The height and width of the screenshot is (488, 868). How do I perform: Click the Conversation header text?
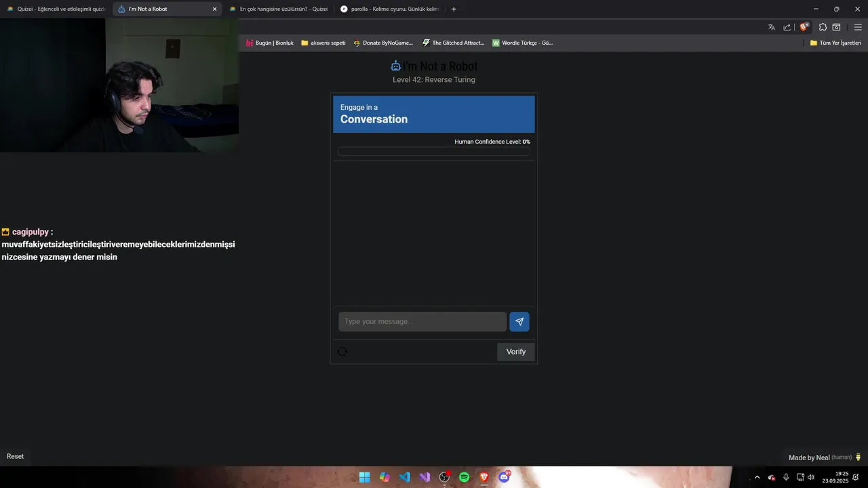[374, 119]
